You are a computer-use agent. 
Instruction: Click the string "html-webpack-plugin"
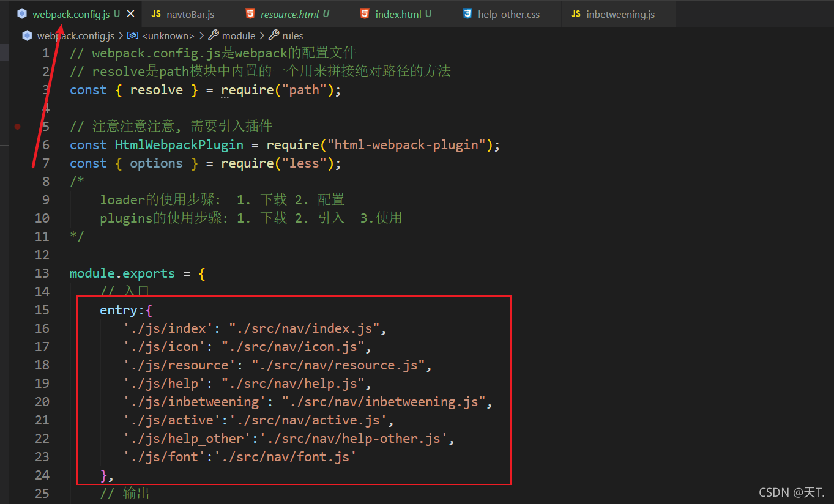click(406, 145)
